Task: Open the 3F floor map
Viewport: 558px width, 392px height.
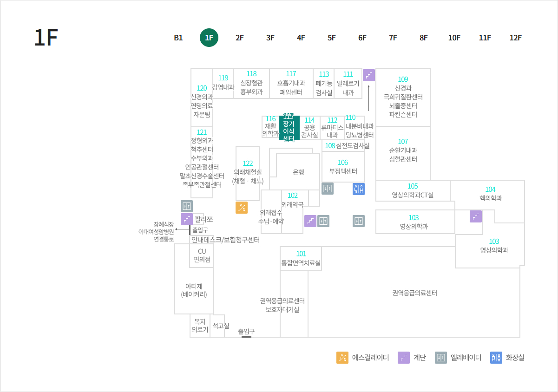Action: 270,38
